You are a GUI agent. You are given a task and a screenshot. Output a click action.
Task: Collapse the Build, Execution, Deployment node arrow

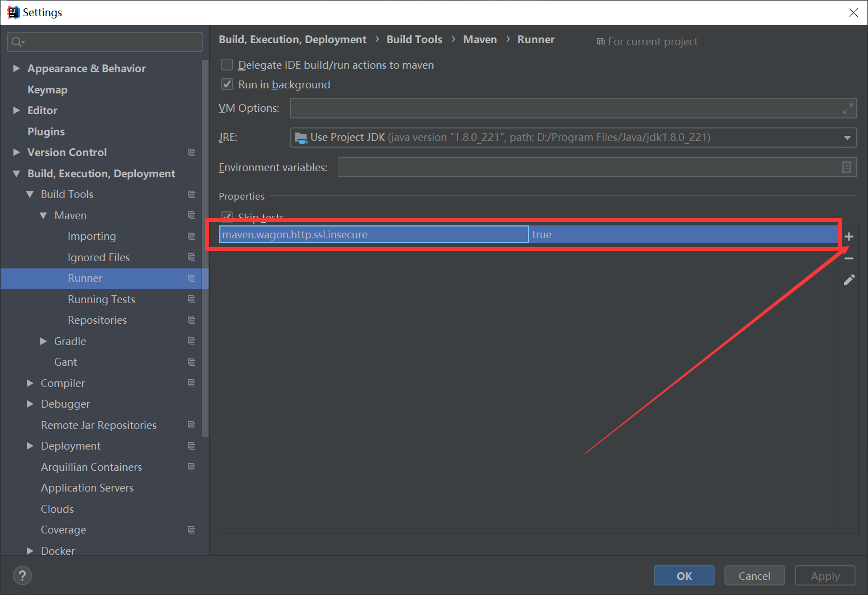pyautogui.click(x=17, y=174)
